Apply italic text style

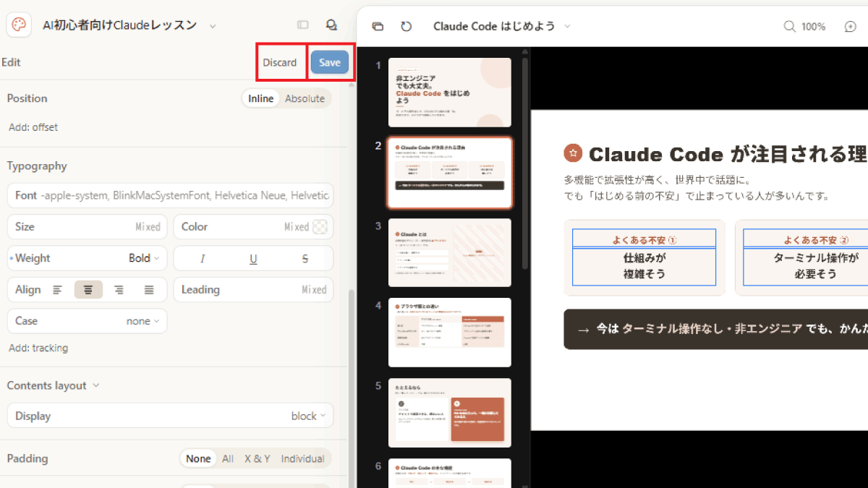203,259
